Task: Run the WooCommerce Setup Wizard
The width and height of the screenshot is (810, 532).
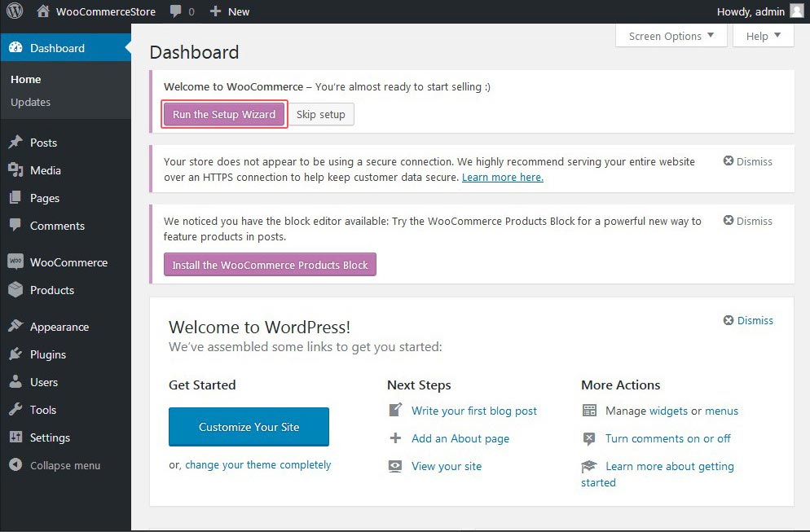Action: click(x=223, y=114)
